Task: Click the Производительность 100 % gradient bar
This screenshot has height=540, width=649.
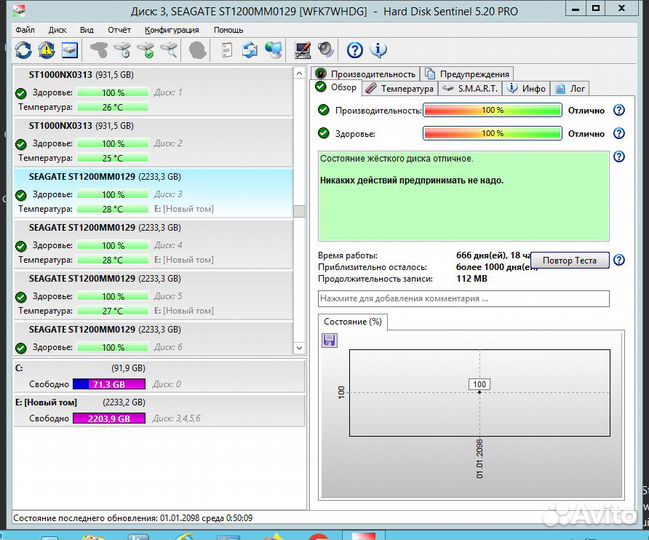Action: pyautogui.click(x=492, y=110)
